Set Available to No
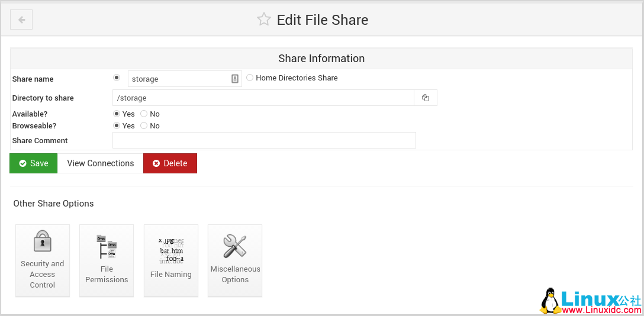 pyautogui.click(x=144, y=114)
